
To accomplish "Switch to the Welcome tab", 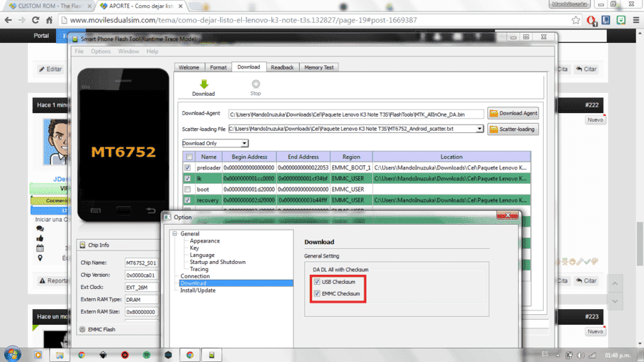I will (189, 67).
